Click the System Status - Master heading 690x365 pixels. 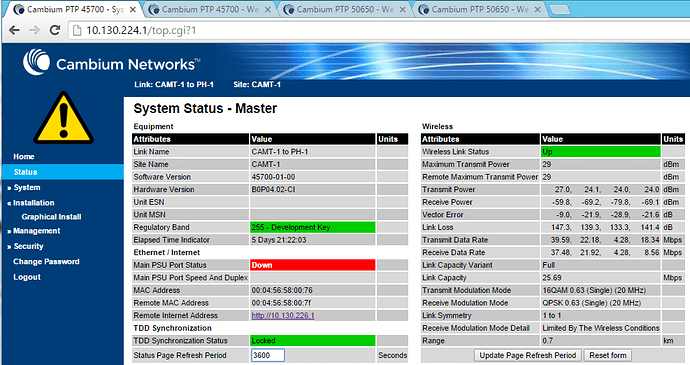pyautogui.click(x=205, y=108)
